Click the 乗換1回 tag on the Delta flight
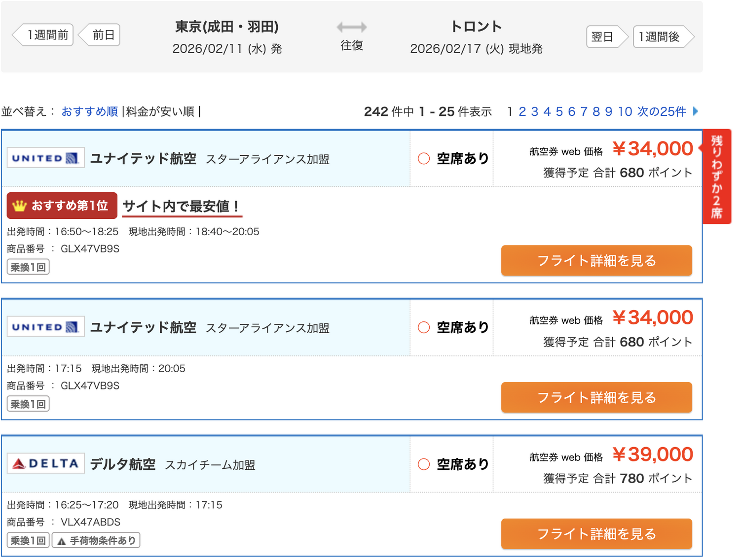The height and width of the screenshot is (560, 740). [x=28, y=540]
